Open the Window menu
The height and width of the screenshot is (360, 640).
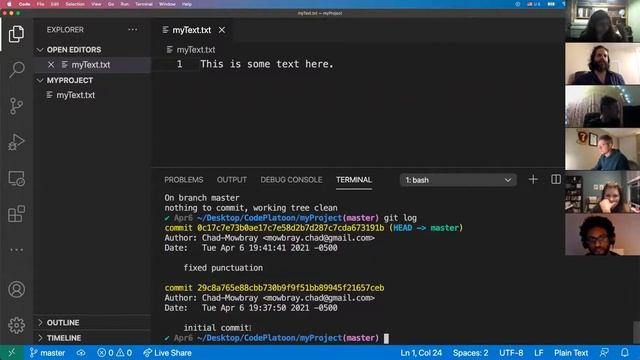coord(167,4)
